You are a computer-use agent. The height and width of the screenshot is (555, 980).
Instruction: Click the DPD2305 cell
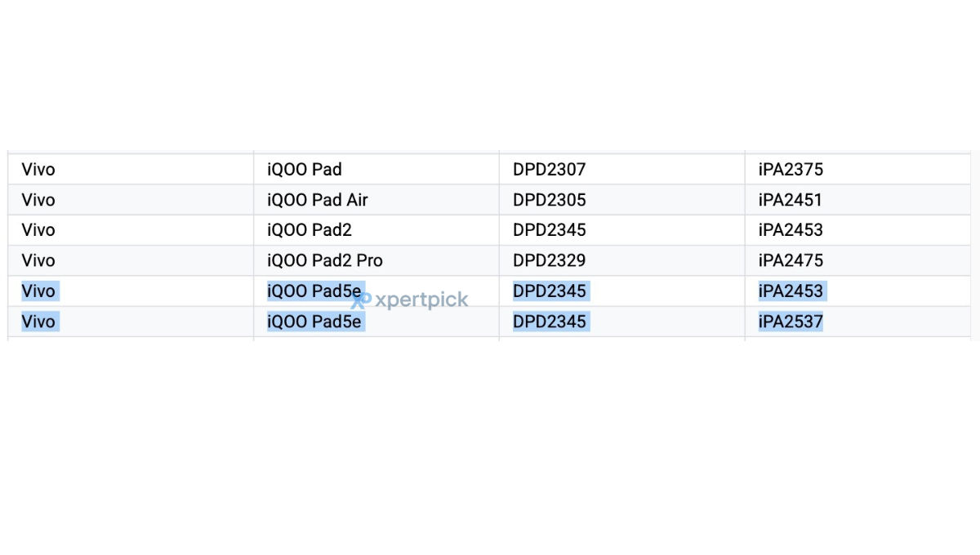coord(622,200)
